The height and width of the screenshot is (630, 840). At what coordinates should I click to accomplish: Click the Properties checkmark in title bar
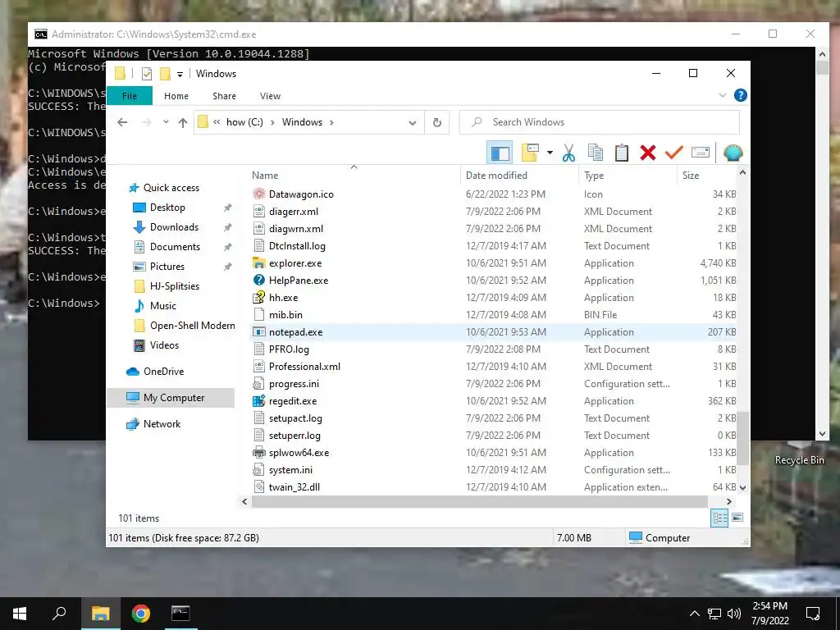(x=147, y=74)
